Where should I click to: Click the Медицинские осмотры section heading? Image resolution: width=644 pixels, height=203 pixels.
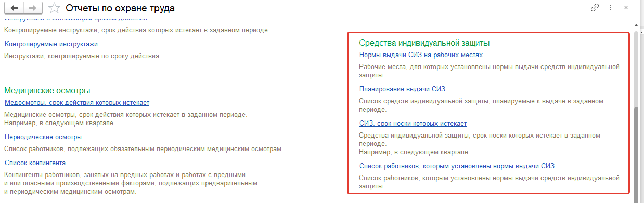pos(47,90)
